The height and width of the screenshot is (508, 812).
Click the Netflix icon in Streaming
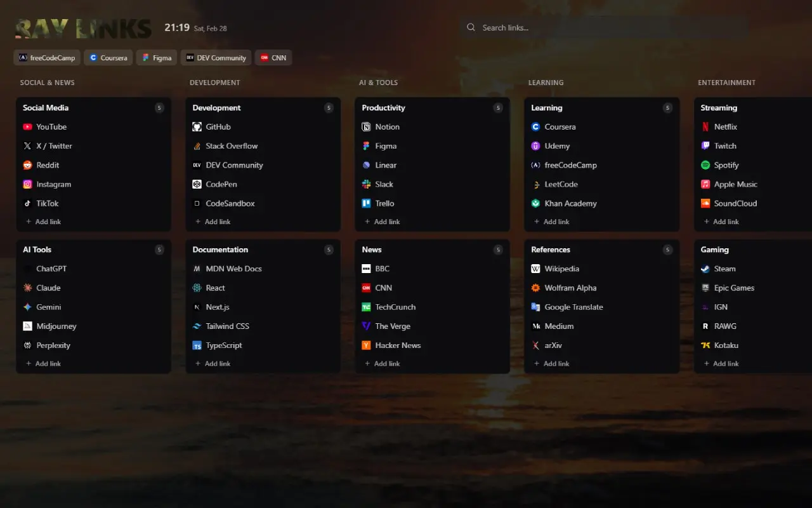point(705,127)
